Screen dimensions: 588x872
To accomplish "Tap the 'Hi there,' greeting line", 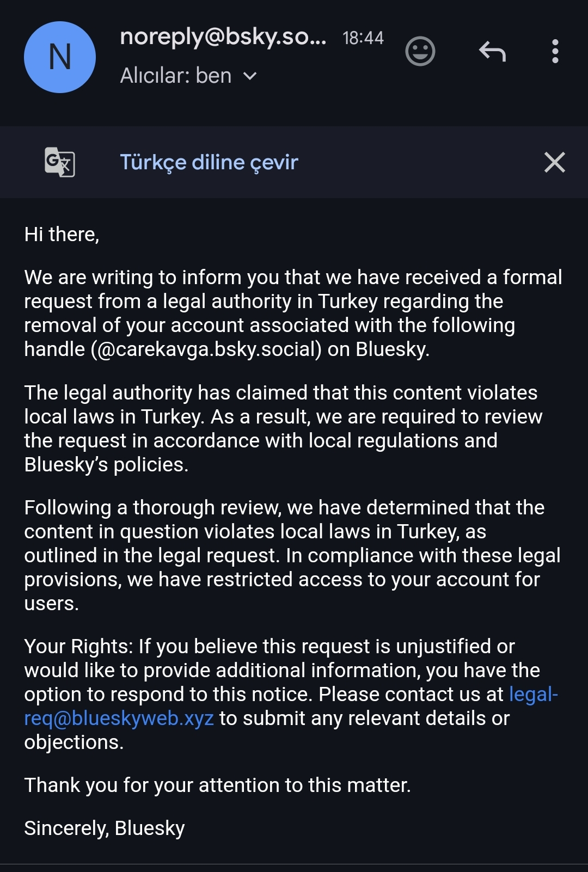I will point(62,235).
